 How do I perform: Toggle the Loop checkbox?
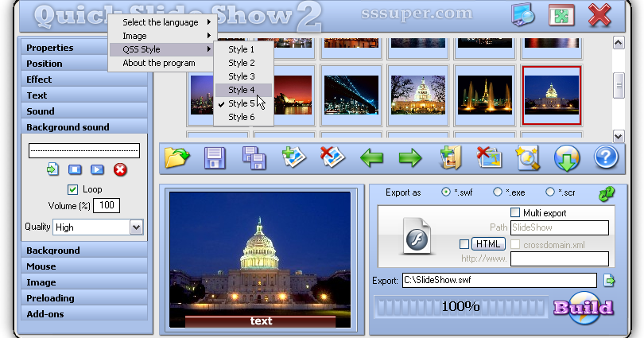point(72,189)
